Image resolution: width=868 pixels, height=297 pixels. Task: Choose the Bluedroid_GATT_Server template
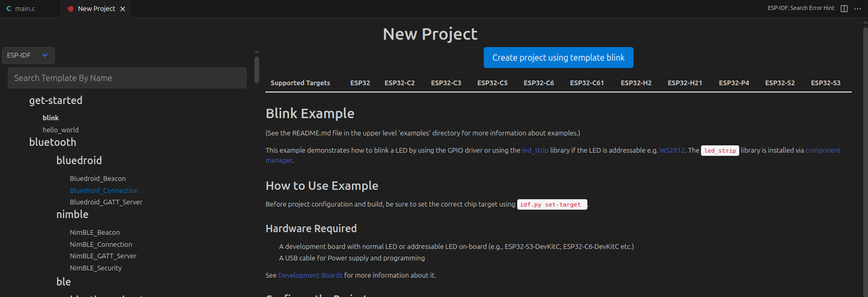coord(106,202)
